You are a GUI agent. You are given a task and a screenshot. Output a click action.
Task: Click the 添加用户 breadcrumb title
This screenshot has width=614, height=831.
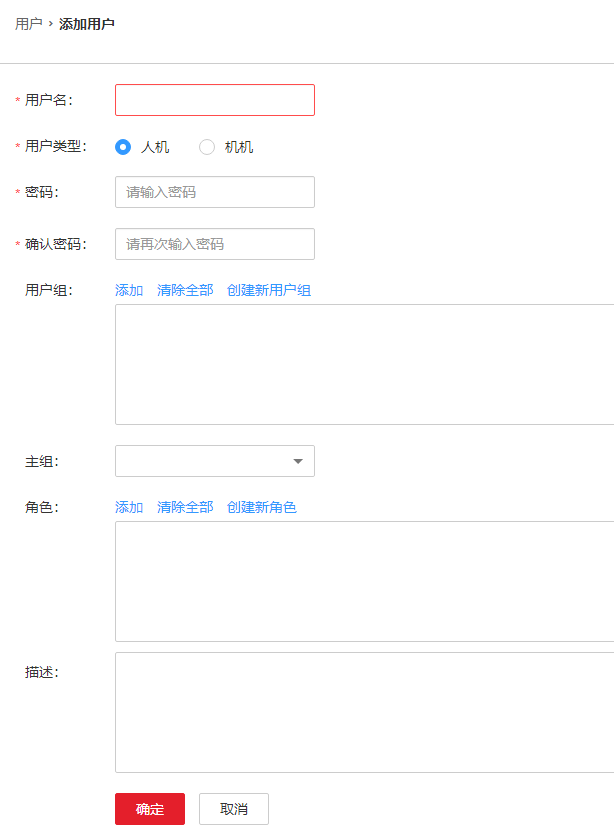coord(87,23)
